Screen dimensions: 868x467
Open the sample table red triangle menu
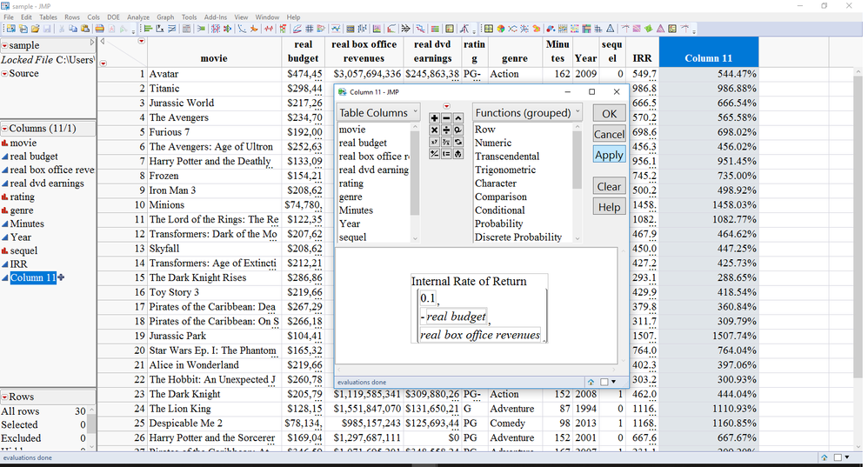coord(4,45)
